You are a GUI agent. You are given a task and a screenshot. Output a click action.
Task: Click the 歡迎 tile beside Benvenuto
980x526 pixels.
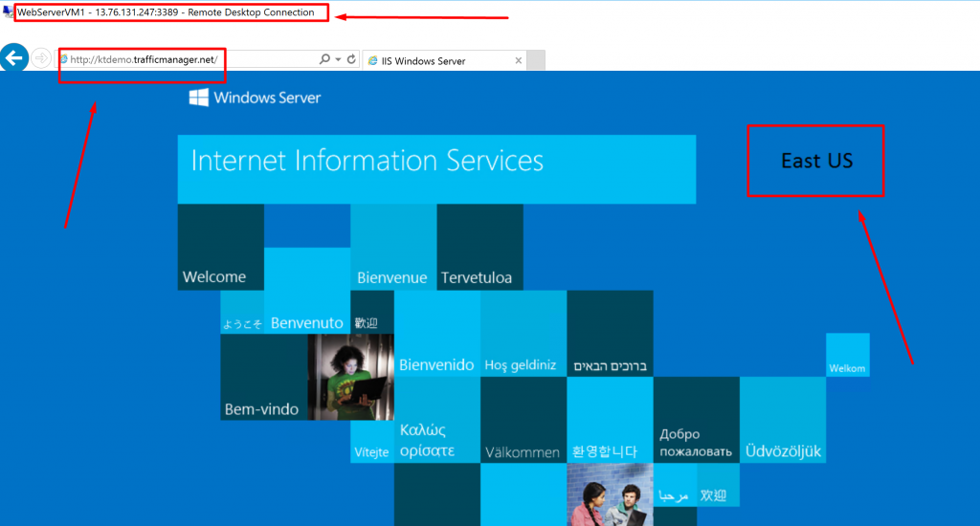click(372, 313)
